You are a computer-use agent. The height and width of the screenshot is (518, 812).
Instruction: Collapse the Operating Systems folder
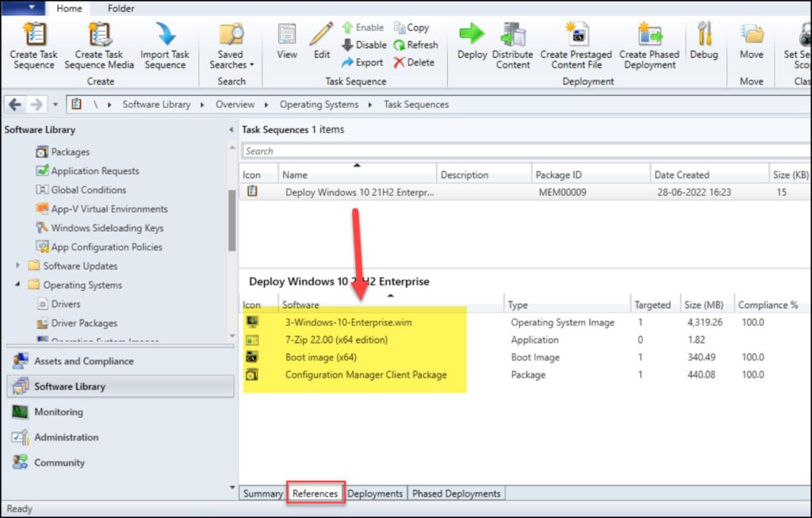[x=17, y=284]
